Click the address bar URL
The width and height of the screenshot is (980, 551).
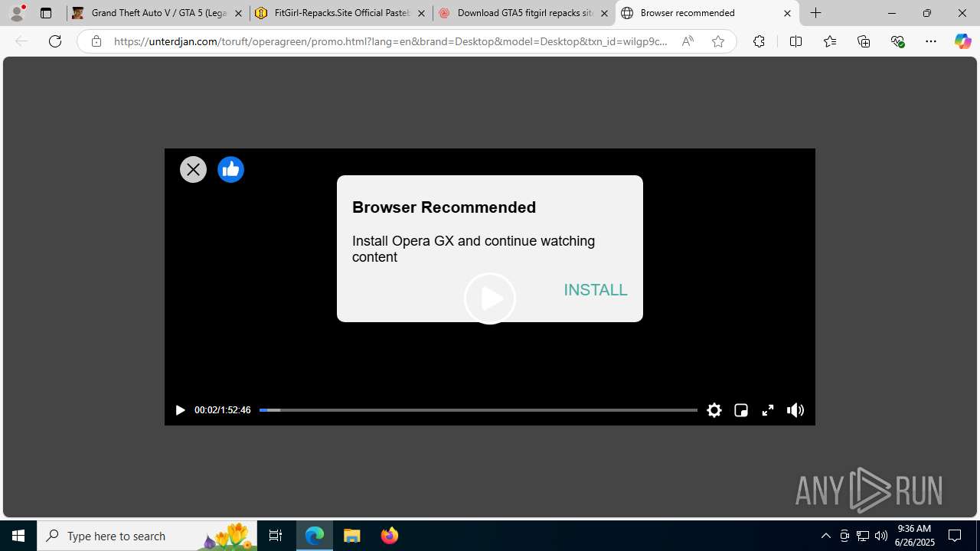click(x=390, y=41)
